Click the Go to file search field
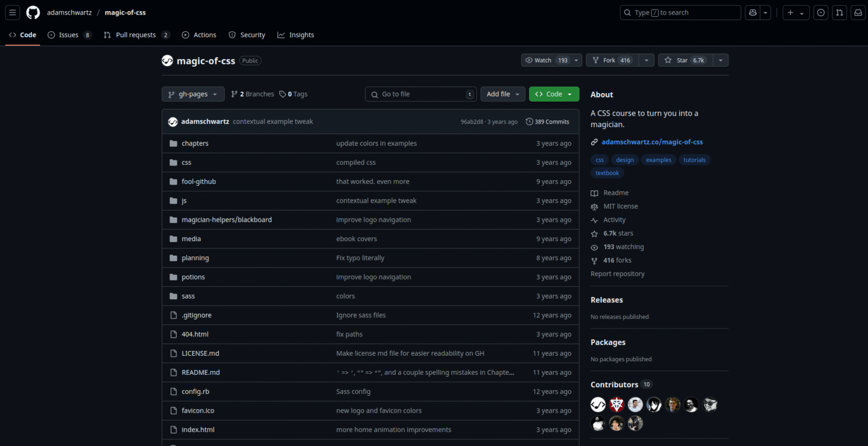The width and height of the screenshot is (868, 446). coord(420,94)
